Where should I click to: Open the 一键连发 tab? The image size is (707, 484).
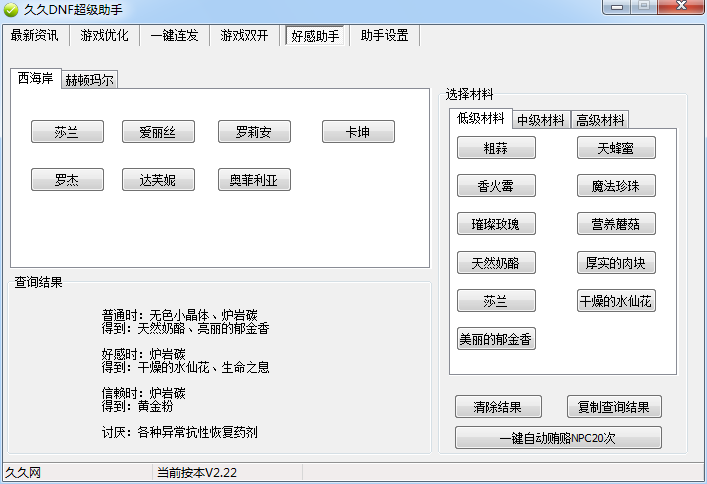click(x=174, y=35)
